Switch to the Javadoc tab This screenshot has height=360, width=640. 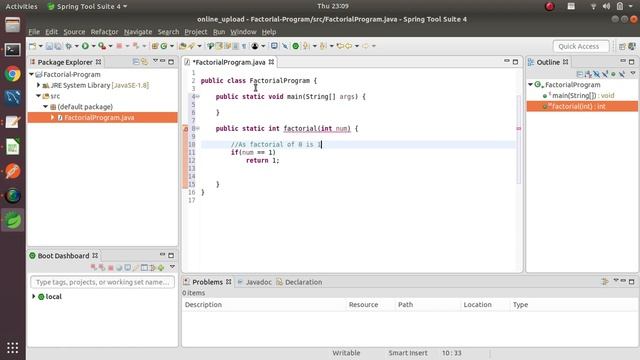pos(254,282)
